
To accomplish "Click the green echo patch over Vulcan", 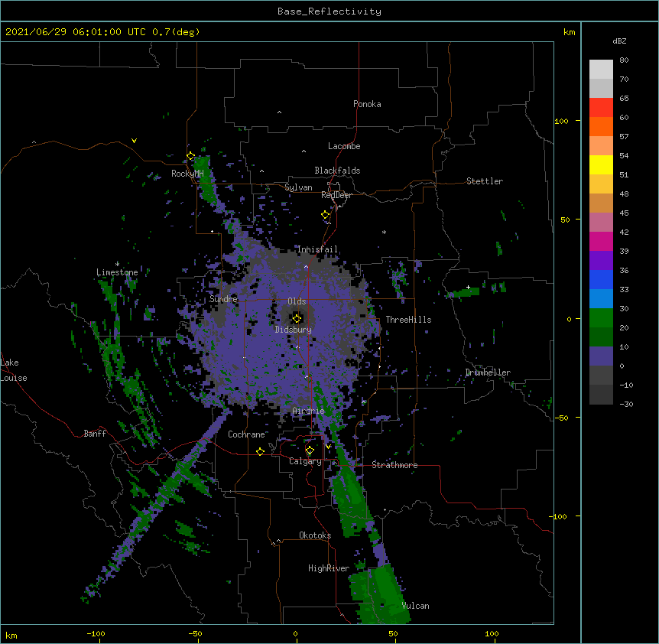I will [x=381, y=596].
